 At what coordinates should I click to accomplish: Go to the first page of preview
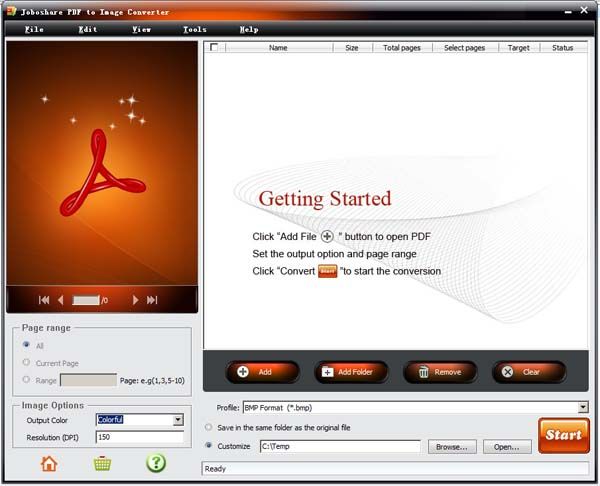44,300
